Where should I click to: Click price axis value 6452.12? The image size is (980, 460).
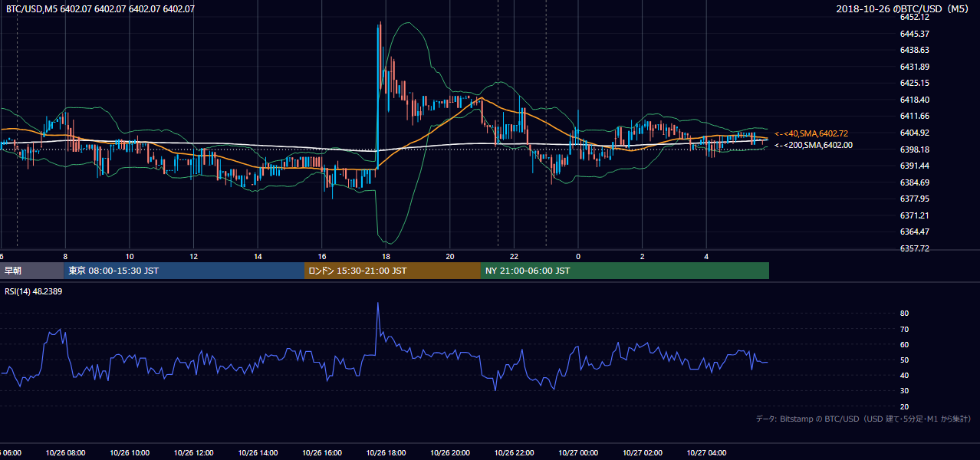pos(915,17)
